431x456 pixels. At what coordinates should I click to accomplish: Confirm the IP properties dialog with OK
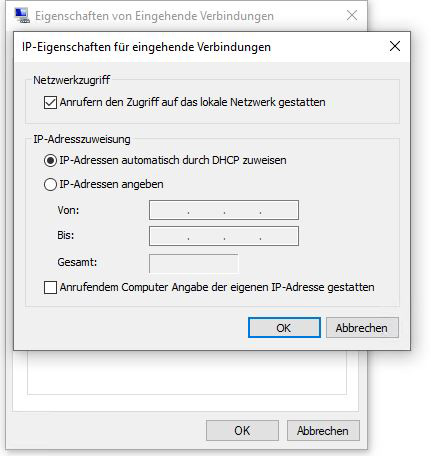pos(284,328)
